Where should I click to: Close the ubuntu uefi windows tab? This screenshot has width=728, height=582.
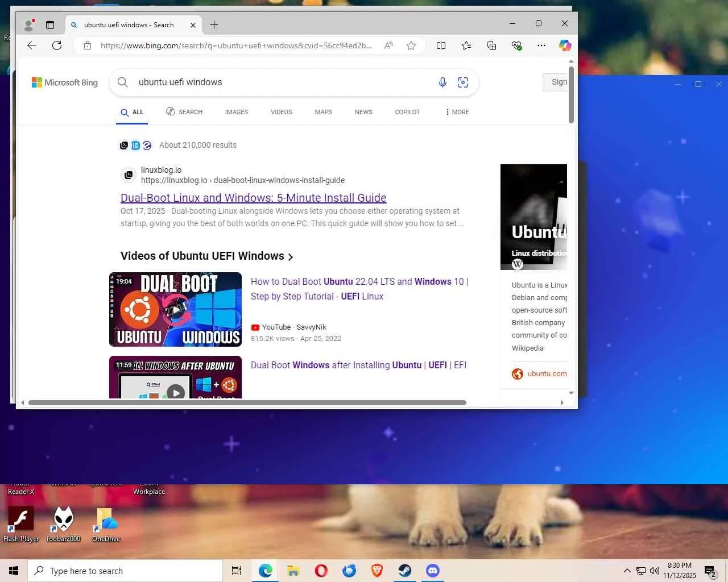193,25
